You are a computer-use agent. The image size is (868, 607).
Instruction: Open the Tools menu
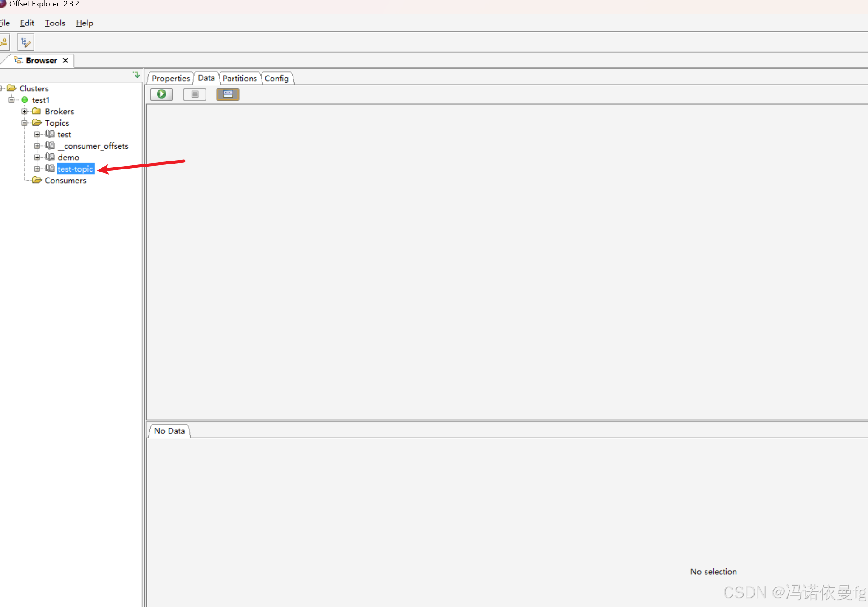coord(55,23)
